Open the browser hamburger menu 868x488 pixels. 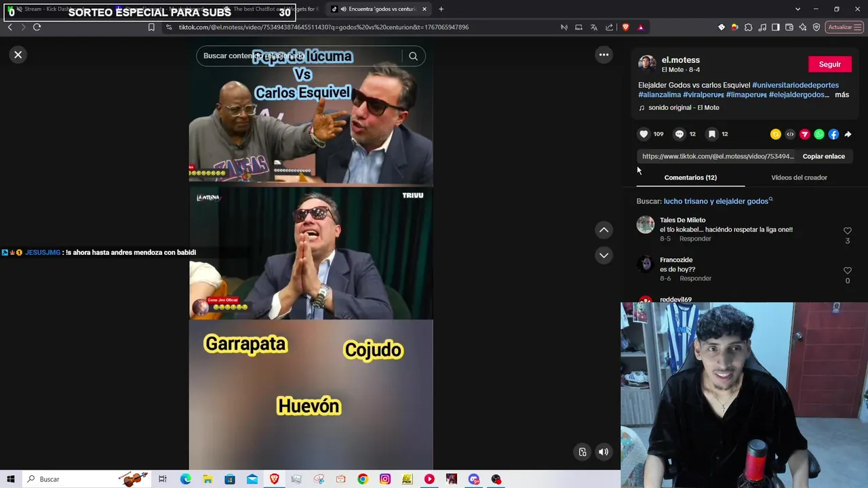[857, 27]
